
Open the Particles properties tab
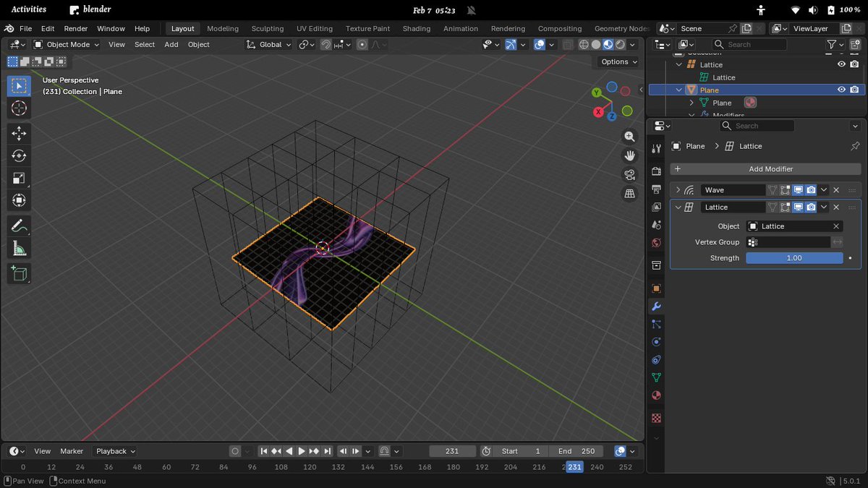point(656,324)
